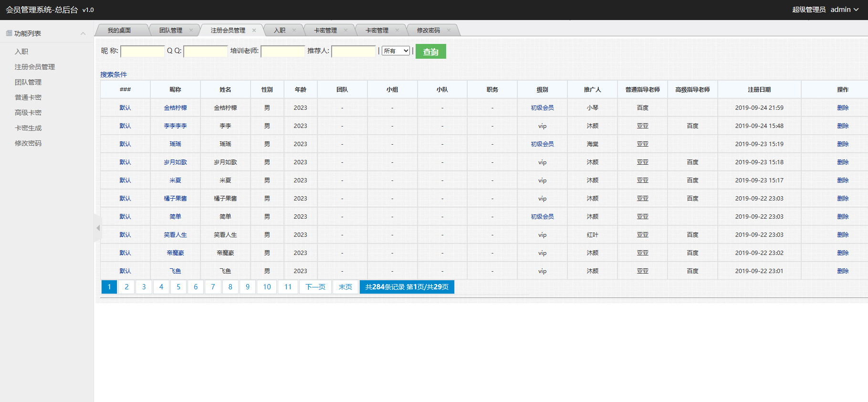This screenshot has height=402, width=868.
Task: Delete the 李李李李 member row
Action: tap(843, 126)
